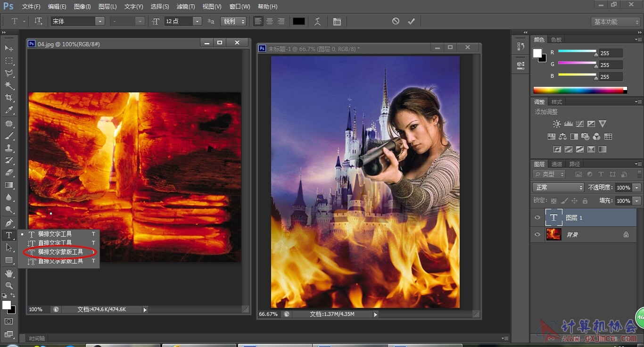Add a Brightness/Contrast adjustment
This screenshot has width=644, height=347.
point(557,124)
